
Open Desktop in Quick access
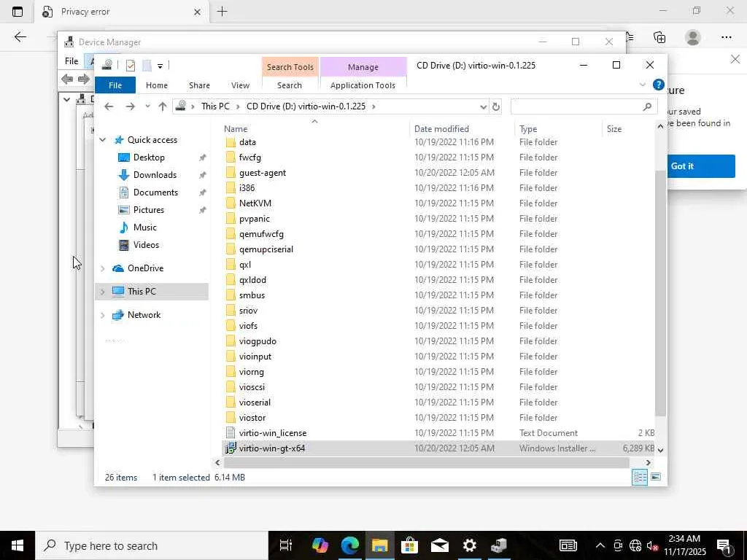tap(149, 157)
